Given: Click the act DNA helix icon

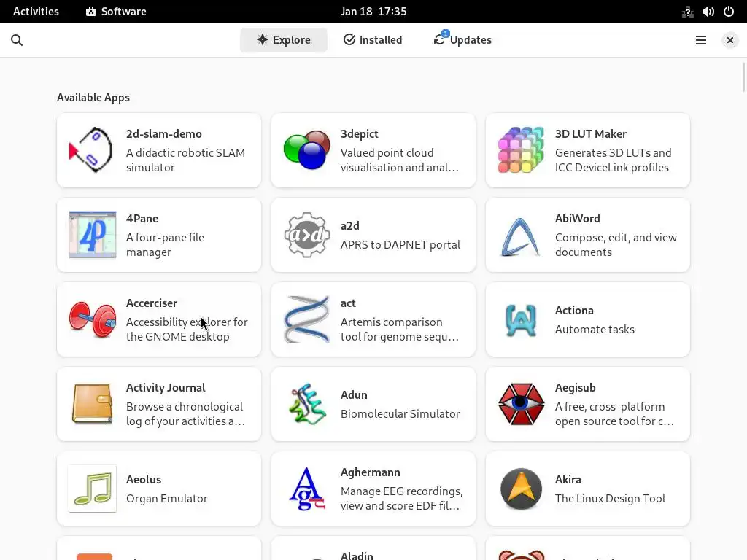Looking at the screenshot, I should click(x=307, y=319).
